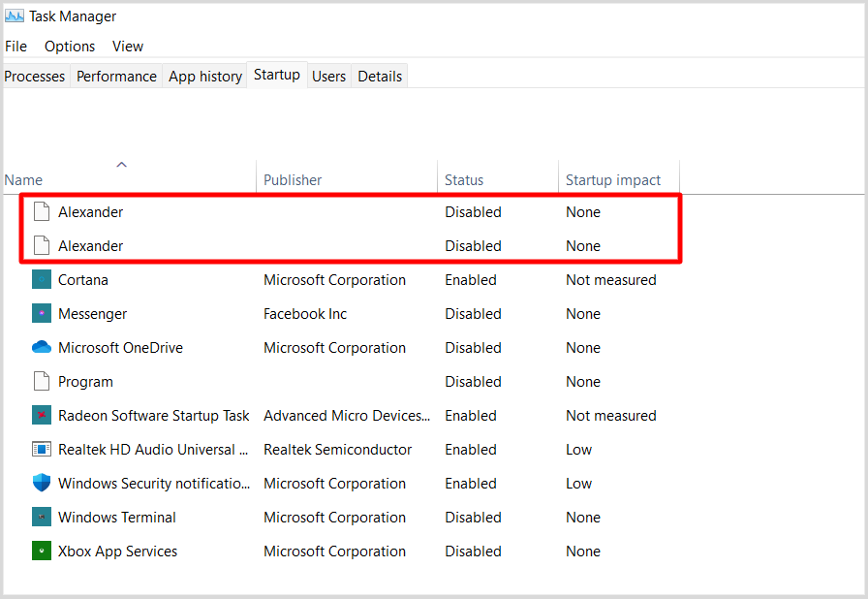Click the Messenger app icon
Image resolution: width=868 pixels, height=599 pixels.
point(42,313)
